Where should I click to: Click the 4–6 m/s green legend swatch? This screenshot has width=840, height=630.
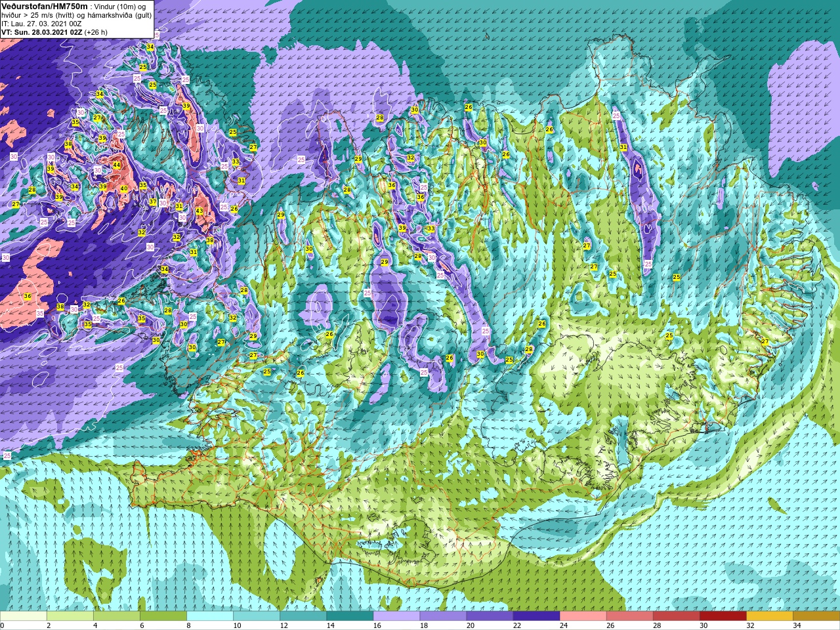[x=117, y=616]
